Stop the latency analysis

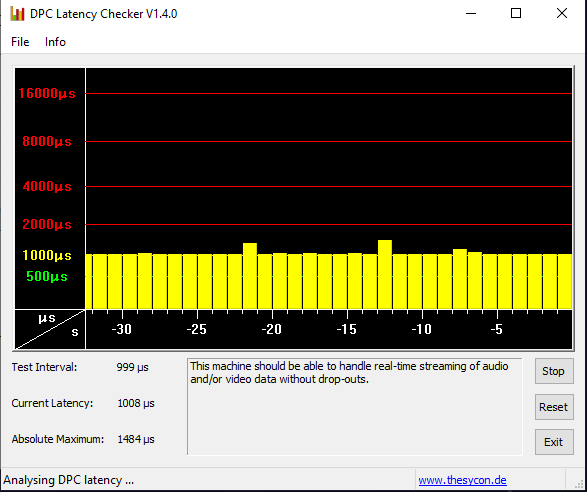554,371
